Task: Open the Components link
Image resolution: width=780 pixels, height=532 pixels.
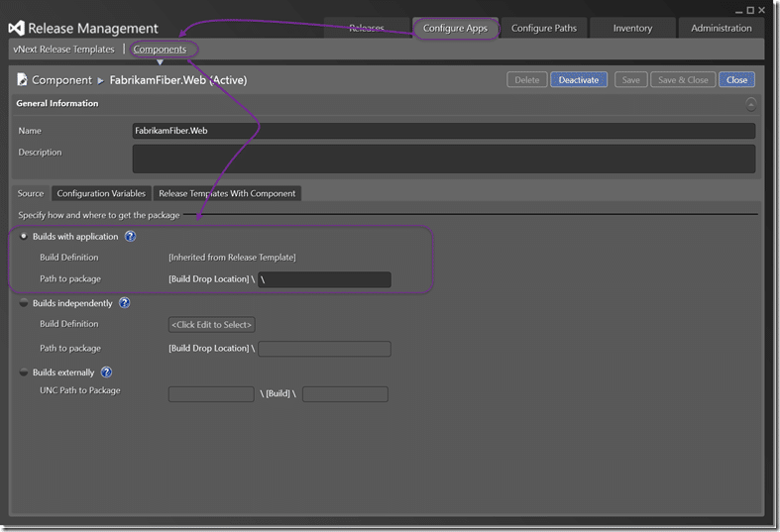Action: (x=160, y=50)
